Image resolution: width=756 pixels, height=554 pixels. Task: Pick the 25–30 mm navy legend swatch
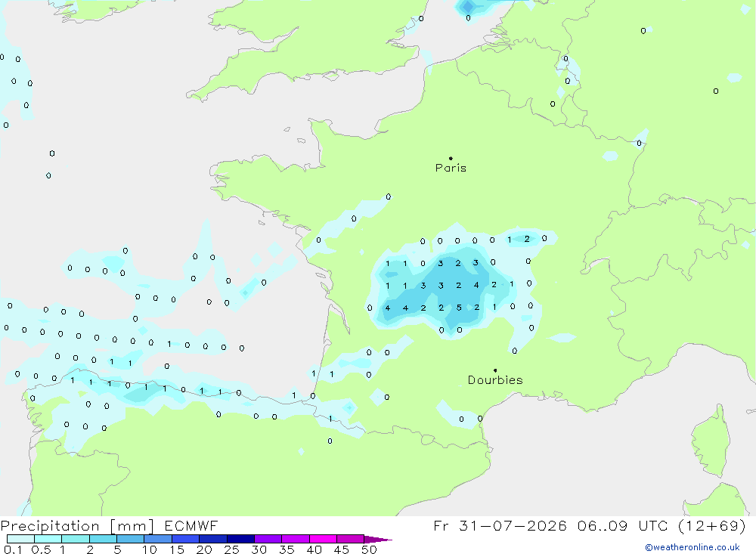(240, 539)
